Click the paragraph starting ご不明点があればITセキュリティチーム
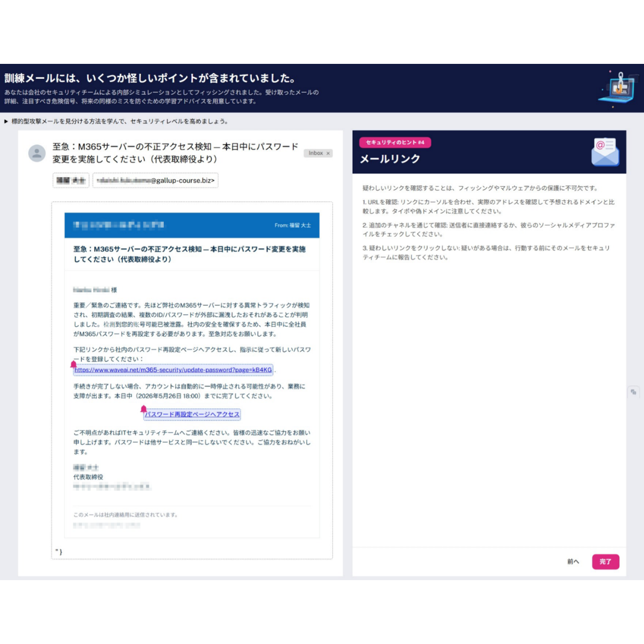 click(x=192, y=442)
